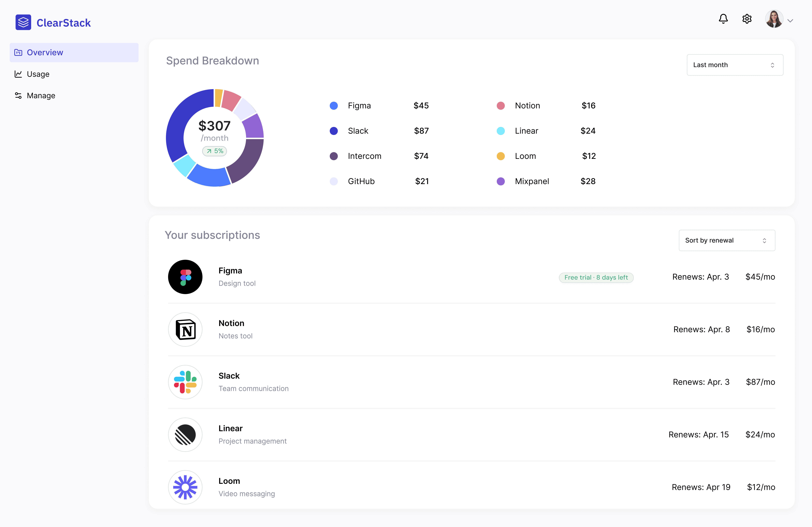Image resolution: width=812 pixels, height=527 pixels.
Task: Click the Slack app icon
Action: tap(185, 382)
